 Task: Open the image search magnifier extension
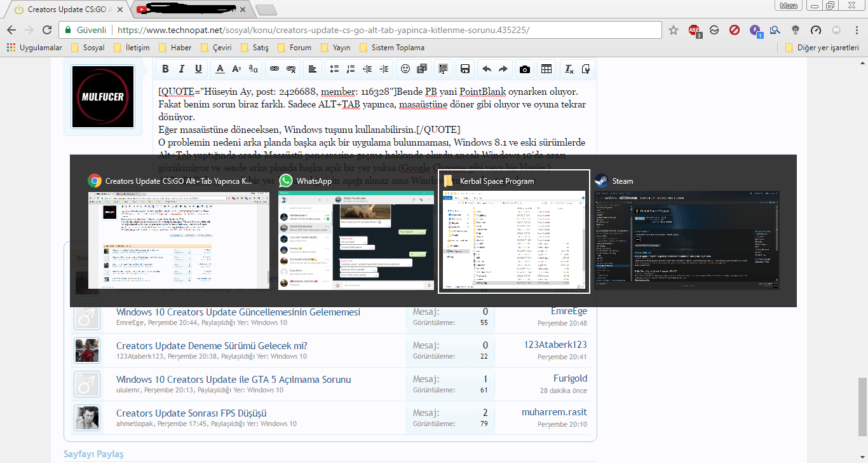pyautogui.click(x=775, y=30)
